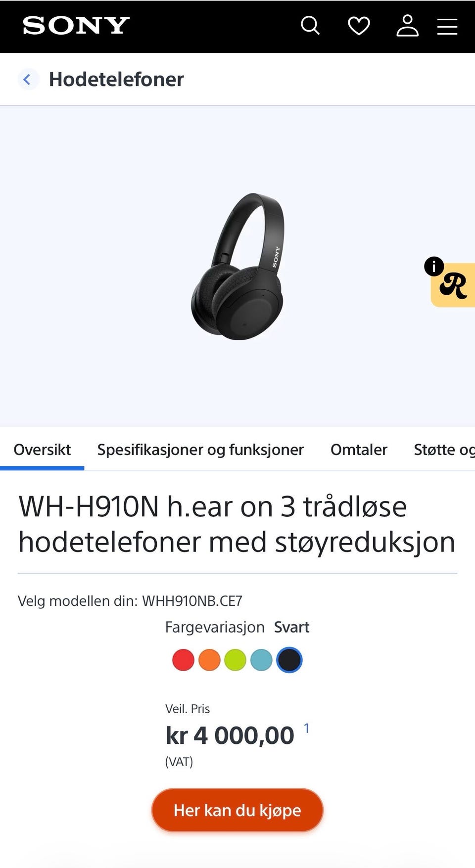Open the wishlist heart icon

[359, 26]
